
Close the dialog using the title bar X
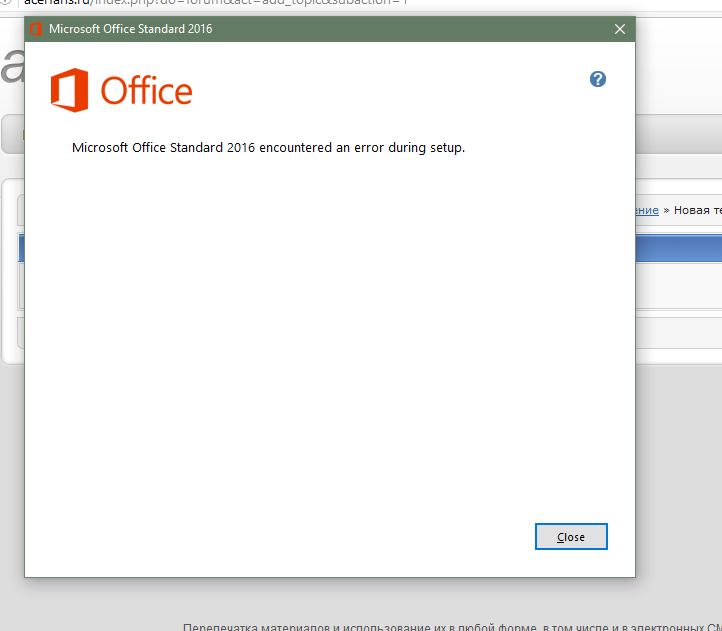[620, 29]
